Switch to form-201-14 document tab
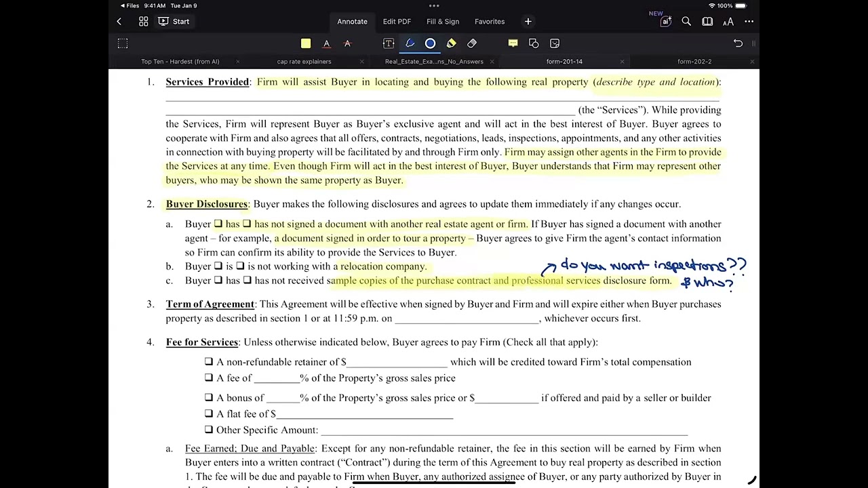The image size is (868, 488). (x=564, y=62)
